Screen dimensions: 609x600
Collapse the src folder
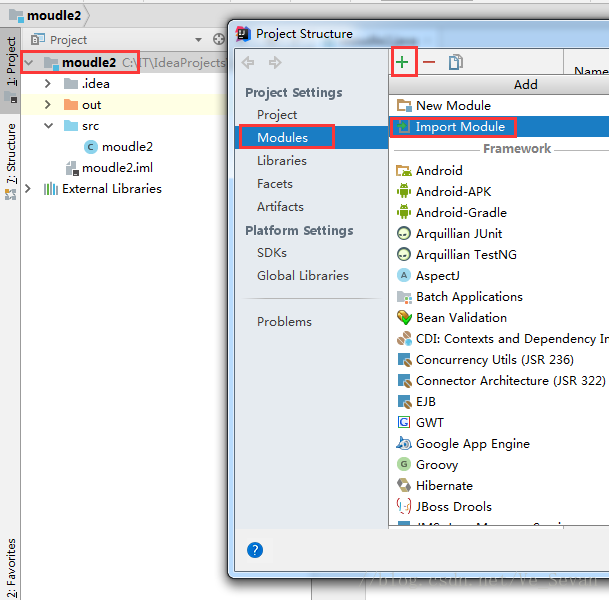(x=49, y=125)
